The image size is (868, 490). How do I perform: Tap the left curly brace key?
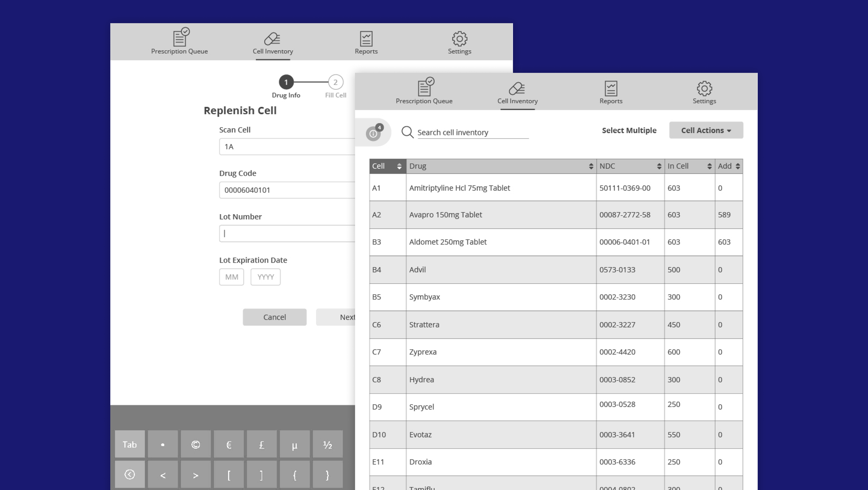295,474
